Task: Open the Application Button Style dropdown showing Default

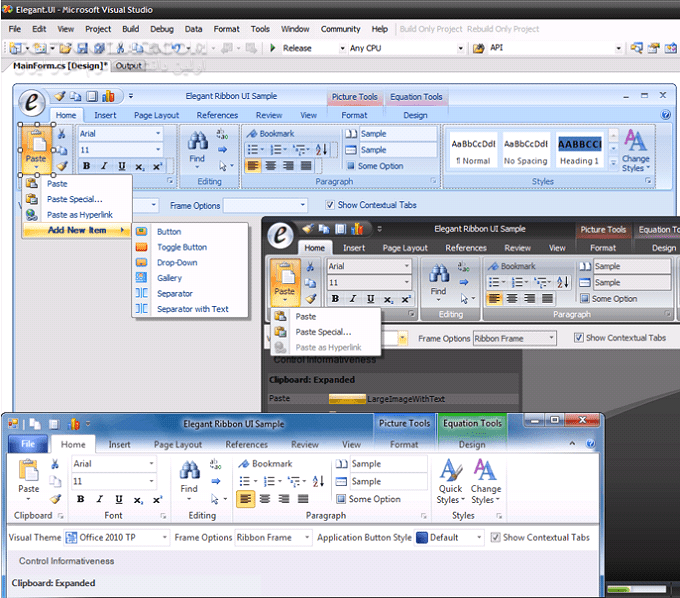Action: pyautogui.click(x=450, y=537)
